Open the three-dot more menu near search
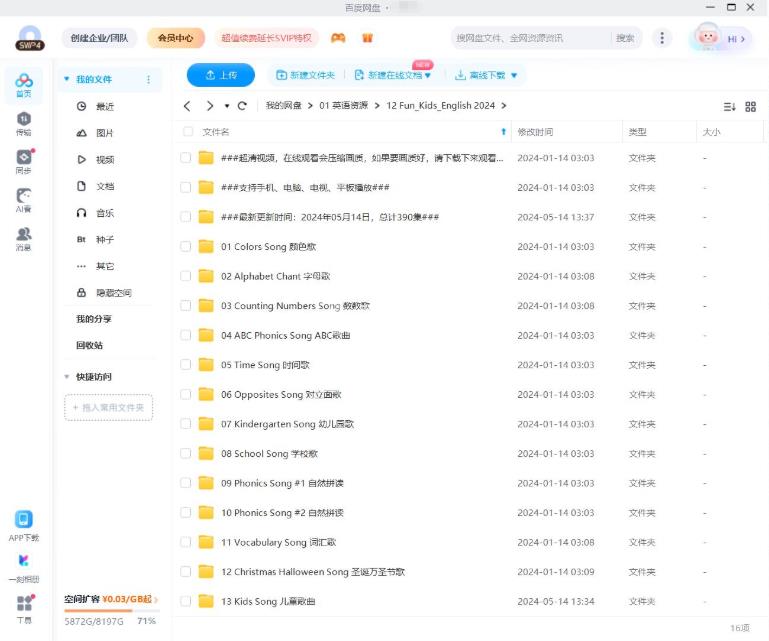The width and height of the screenshot is (769, 641). 662,38
